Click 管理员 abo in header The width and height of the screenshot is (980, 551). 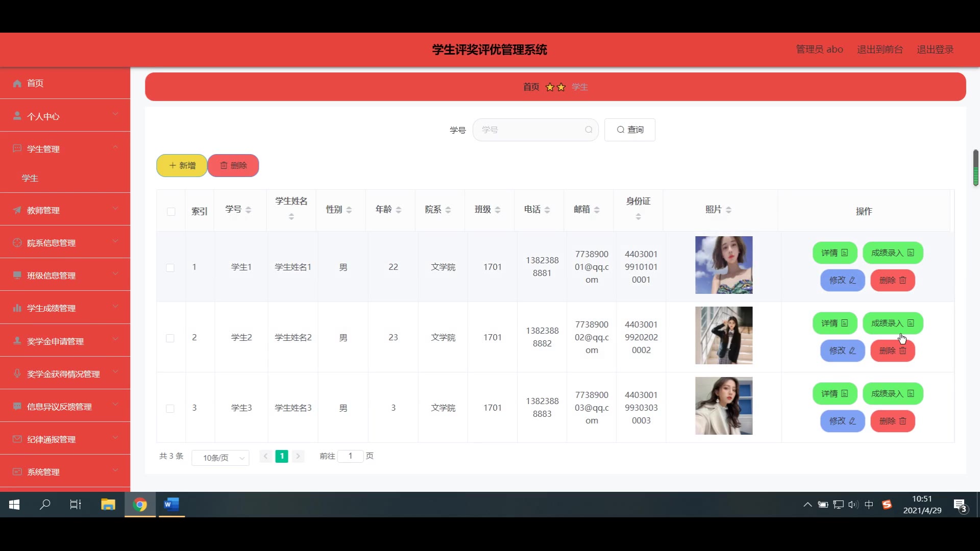coord(819,49)
